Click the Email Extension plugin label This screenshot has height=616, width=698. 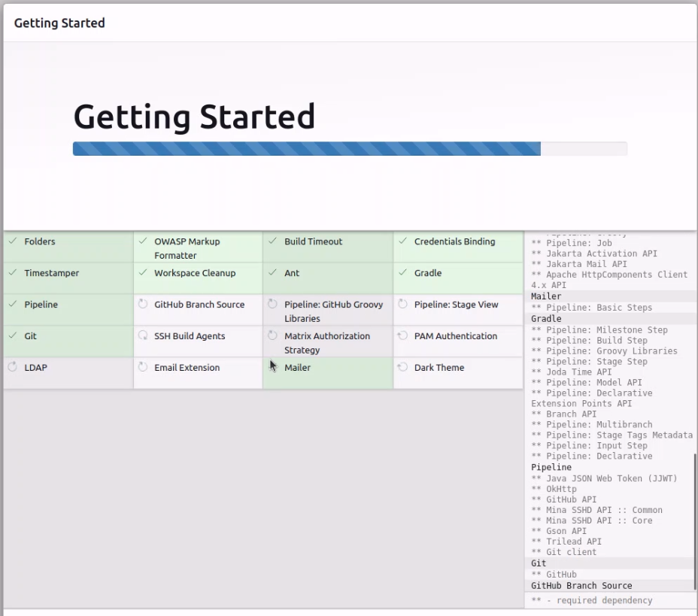[x=187, y=368]
